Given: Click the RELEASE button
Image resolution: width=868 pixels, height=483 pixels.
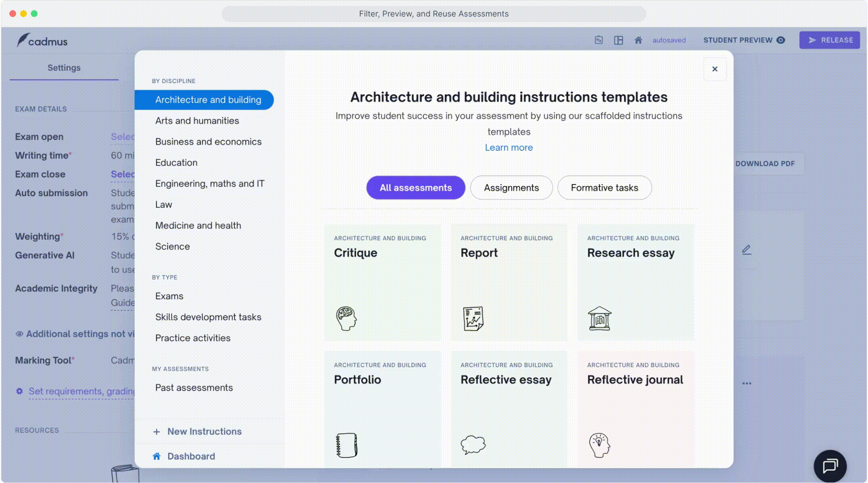Looking at the screenshot, I should click(x=830, y=40).
